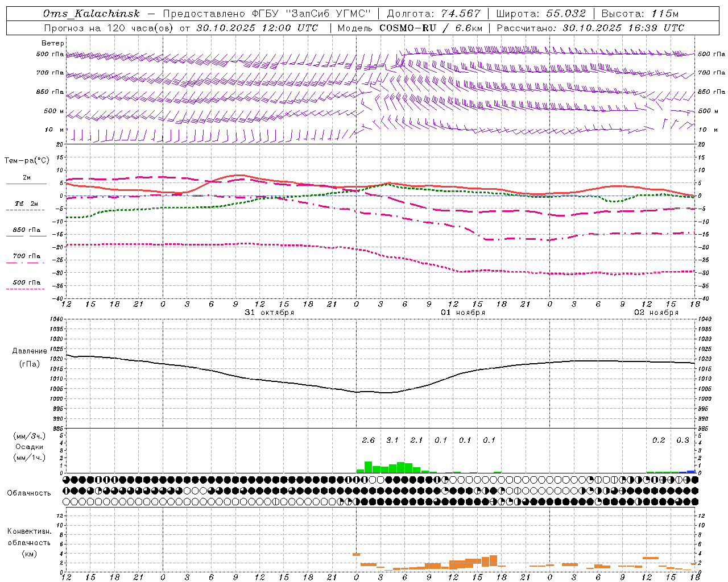Click the calculation time Рассчитано: 30.10.2025 16:39 UTC
This screenshot has height=582, width=728.
[x=590, y=28]
